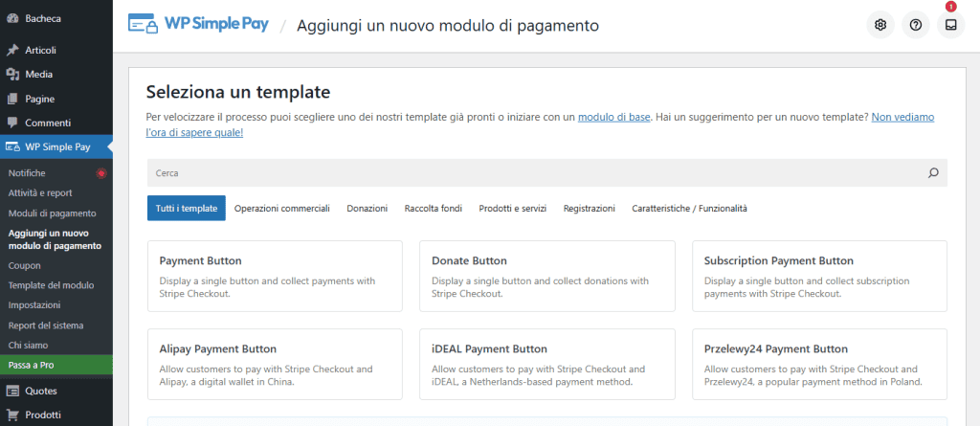Switch to the Registrazioni tab
Viewport: 980px width, 426px height.
tap(589, 209)
